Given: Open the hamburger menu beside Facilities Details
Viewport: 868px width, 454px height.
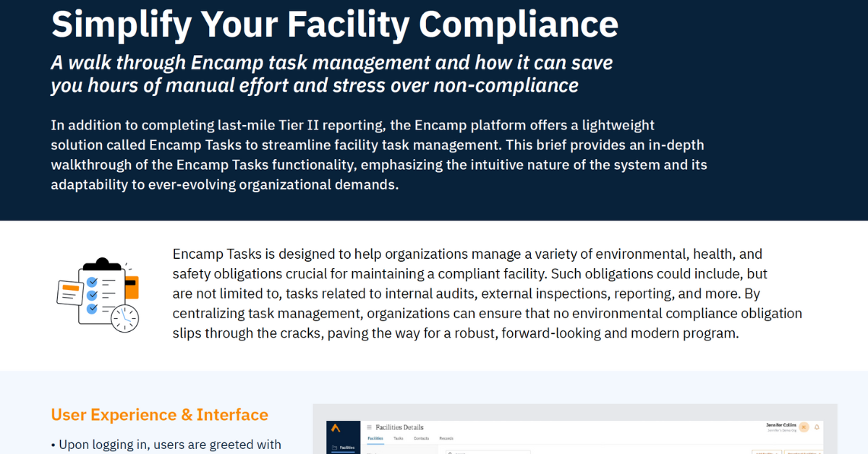Looking at the screenshot, I should point(369,427).
